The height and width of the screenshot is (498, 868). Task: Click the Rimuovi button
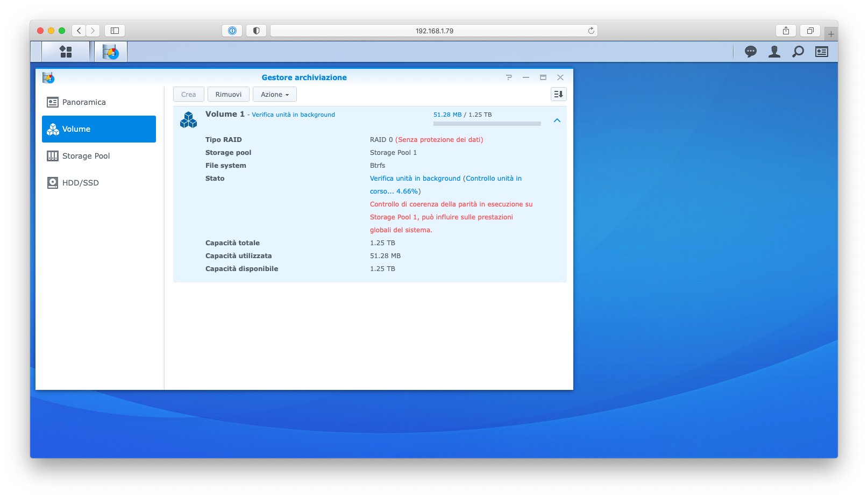tap(228, 94)
